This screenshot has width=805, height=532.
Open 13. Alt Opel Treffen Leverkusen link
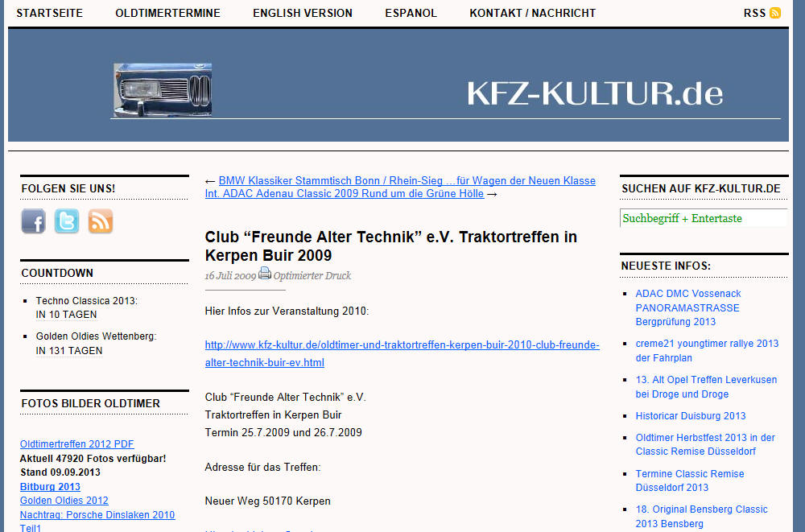point(706,386)
